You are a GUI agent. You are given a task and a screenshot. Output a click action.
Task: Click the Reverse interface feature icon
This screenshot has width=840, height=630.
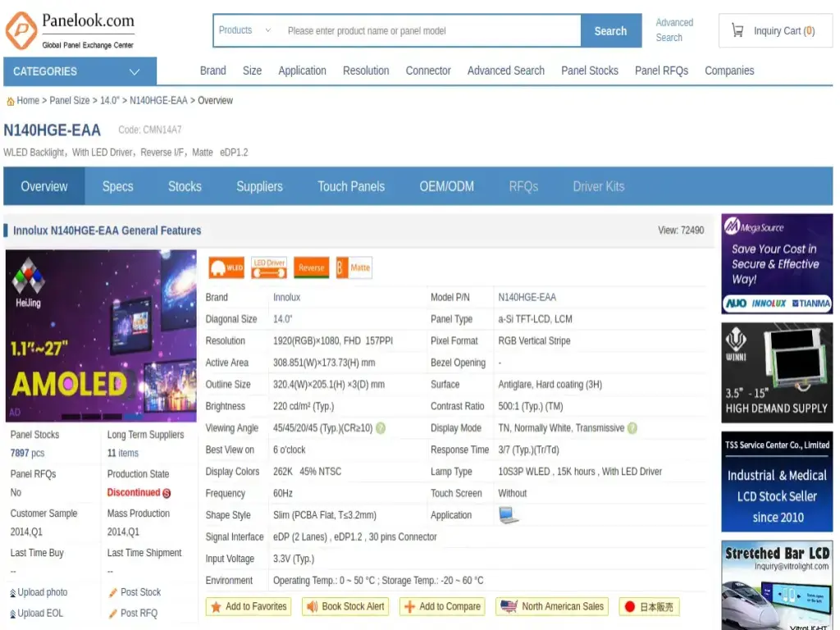point(311,267)
